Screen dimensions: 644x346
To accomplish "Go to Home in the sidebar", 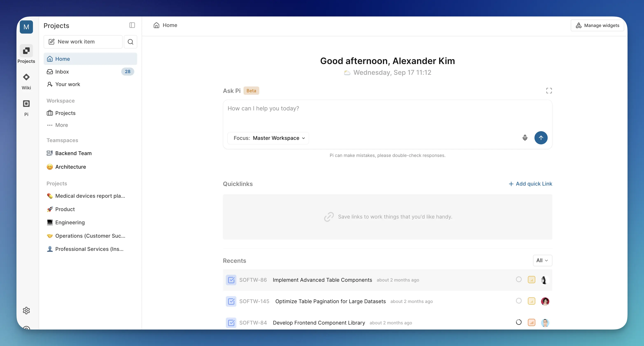I will 90,59.
